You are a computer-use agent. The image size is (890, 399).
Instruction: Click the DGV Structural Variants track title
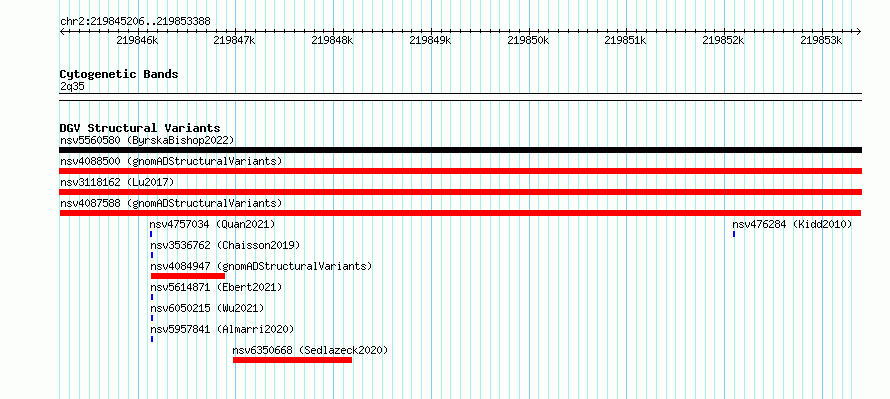pyautogui.click(x=140, y=128)
